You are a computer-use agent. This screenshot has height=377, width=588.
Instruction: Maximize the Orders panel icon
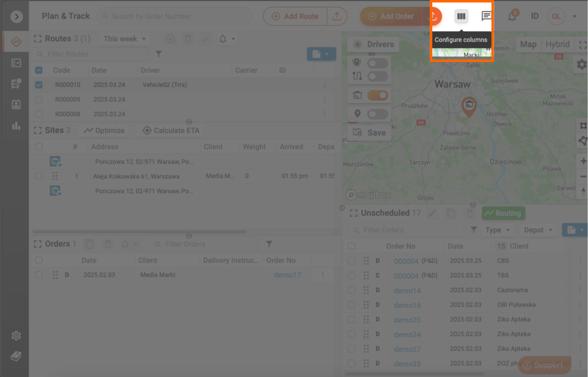click(38, 244)
